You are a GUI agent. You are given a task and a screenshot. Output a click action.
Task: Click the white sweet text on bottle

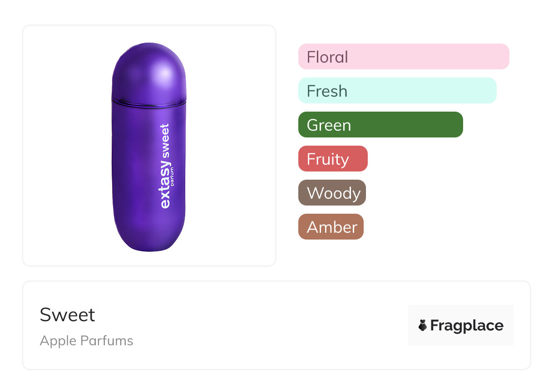coord(165,141)
